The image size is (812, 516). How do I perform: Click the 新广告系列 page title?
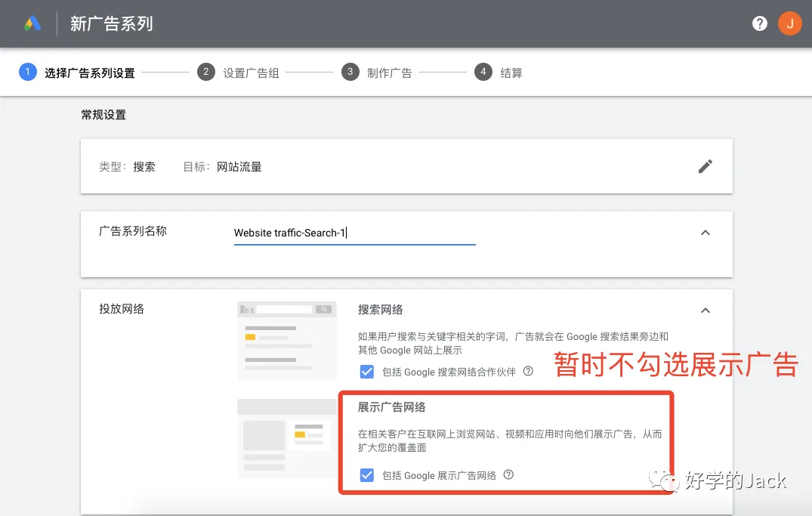[x=111, y=24]
